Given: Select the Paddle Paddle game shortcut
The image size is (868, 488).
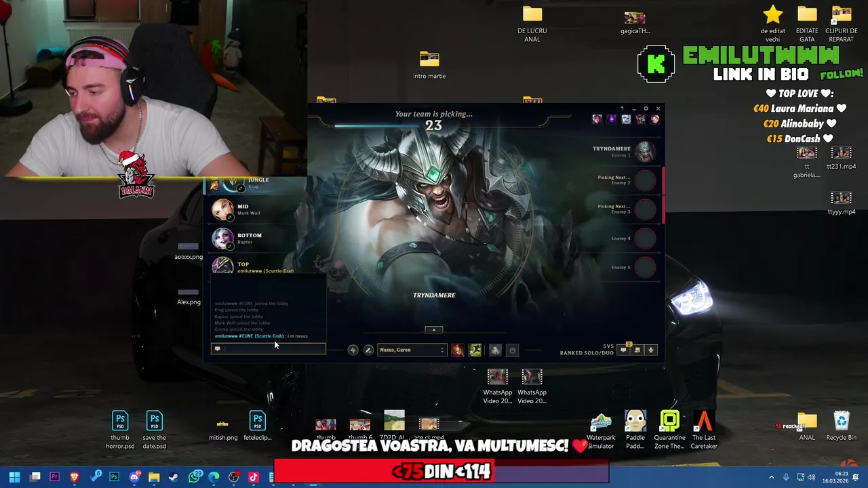Looking at the screenshot, I should 635,430.
